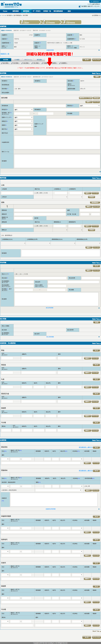Click the top 保存 button beside the tabs
The height and width of the screenshot is (644, 101).
click(x=87, y=60)
